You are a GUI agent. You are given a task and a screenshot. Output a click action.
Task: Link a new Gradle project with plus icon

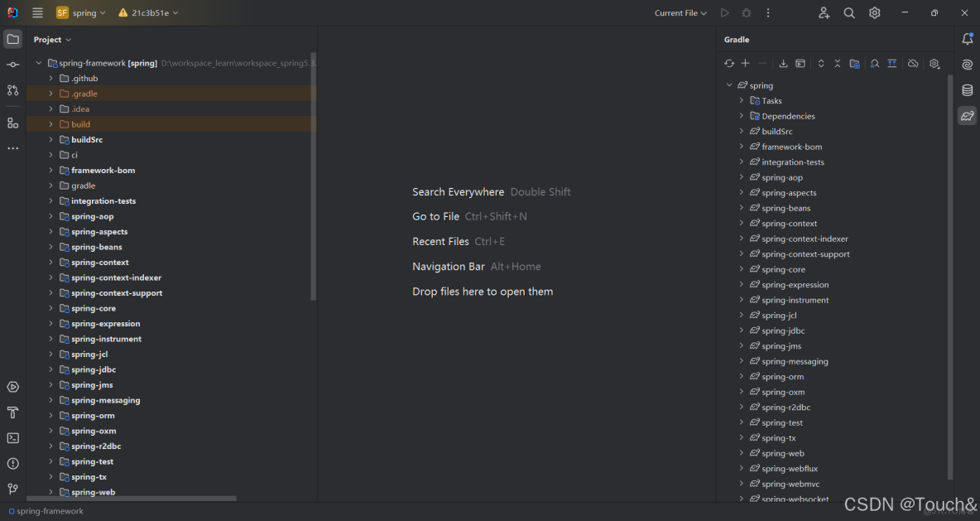[745, 63]
